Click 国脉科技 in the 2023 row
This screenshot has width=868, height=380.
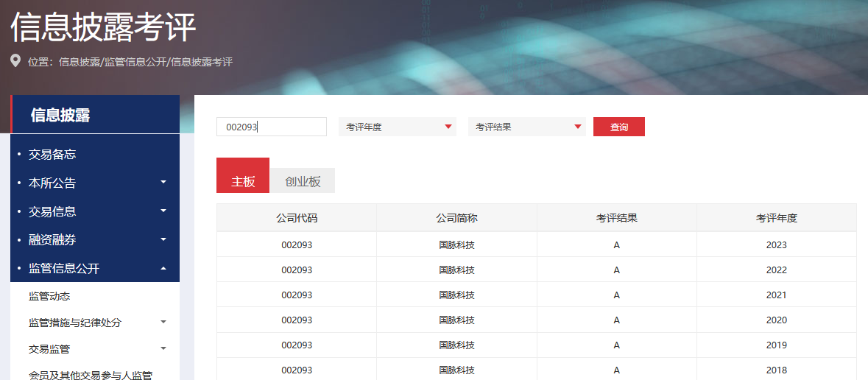click(456, 244)
